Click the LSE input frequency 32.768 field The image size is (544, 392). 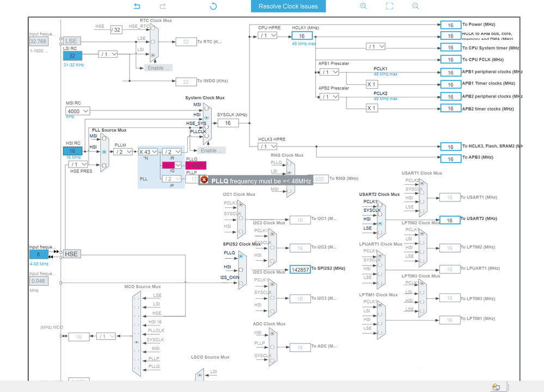[x=39, y=41]
